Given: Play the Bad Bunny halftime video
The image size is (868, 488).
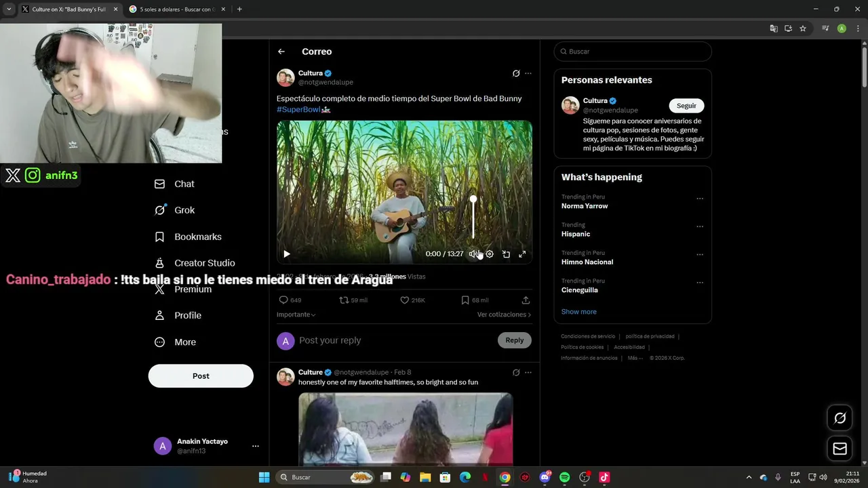Looking at the screenshot, I should coord(287,254).
